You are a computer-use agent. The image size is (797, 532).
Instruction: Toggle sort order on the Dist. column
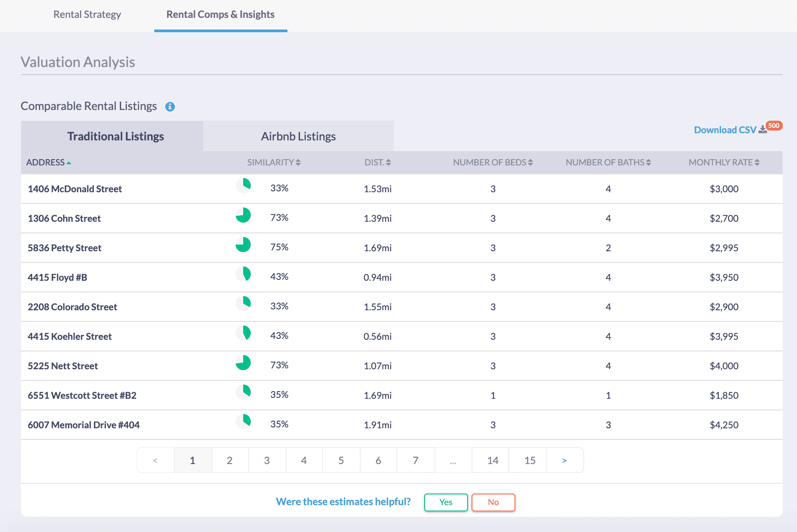coord(388,162)
